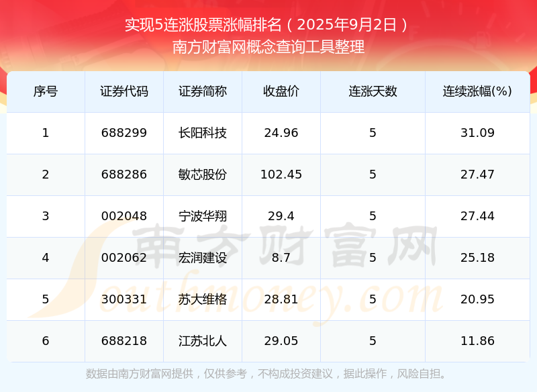The image size is (537, 392).
Task: Click the gain value 31.09
Action: point(477,133)
